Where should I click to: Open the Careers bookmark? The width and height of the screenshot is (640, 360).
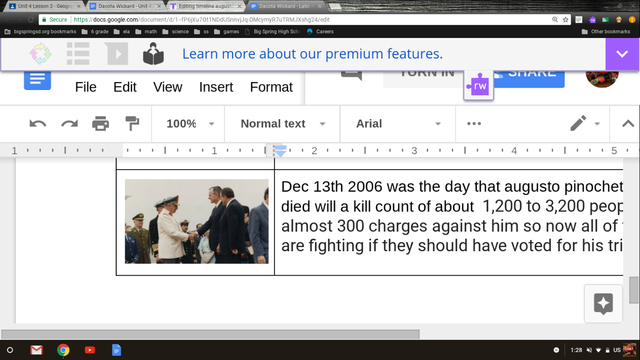320,31
